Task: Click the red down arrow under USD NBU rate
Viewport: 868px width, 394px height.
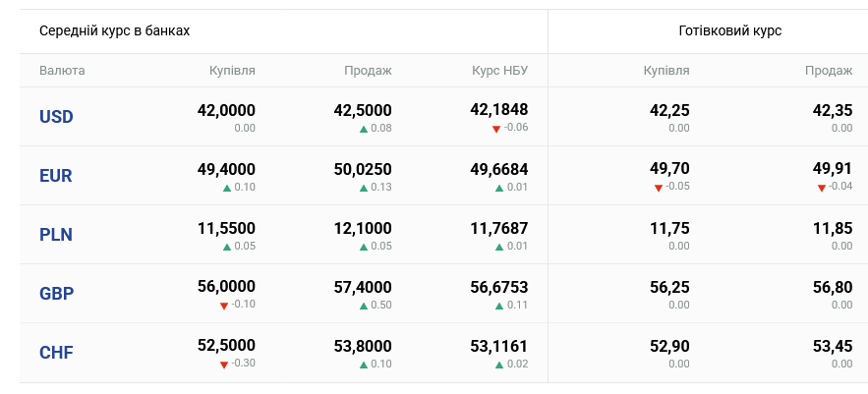Action: [x=497, y=129]
